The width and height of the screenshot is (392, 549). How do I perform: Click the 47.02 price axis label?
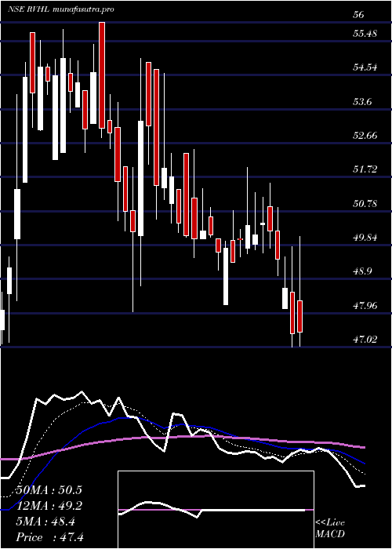tap(366, 339)
